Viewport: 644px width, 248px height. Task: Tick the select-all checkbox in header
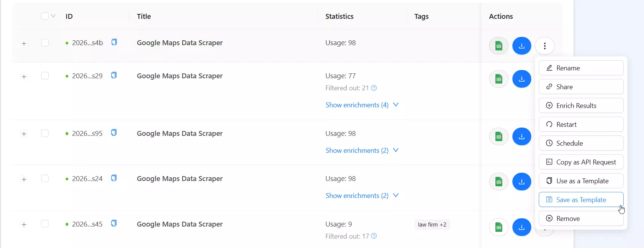[45, 16]
